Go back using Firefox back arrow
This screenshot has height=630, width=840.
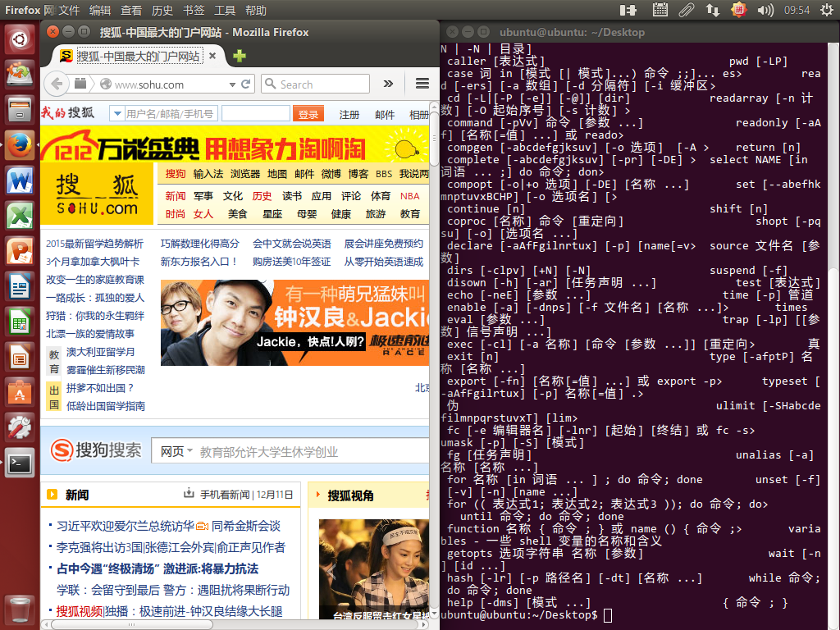pos(57,84)
